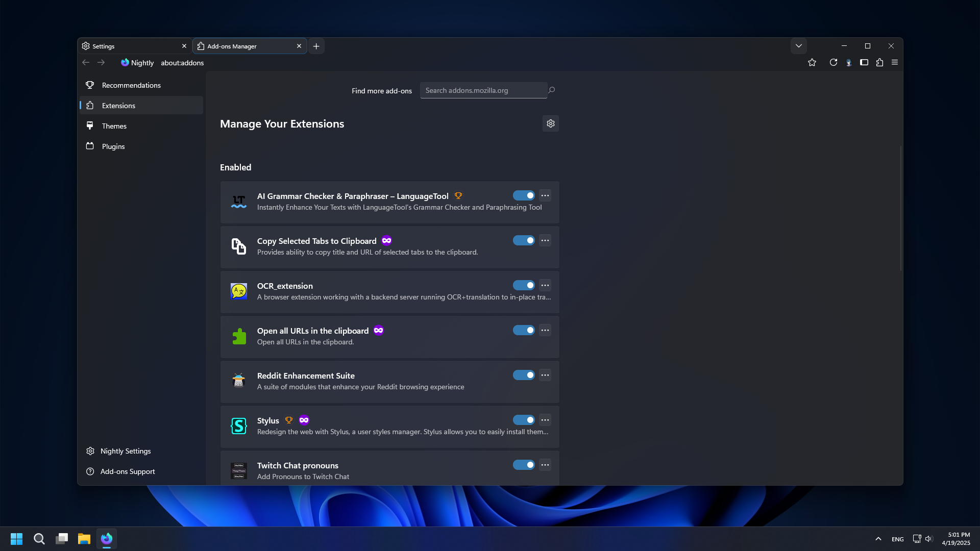The image size is (980, 551).
Task: Disable the LanguageTool extension toggle
Action: point(524,195)
